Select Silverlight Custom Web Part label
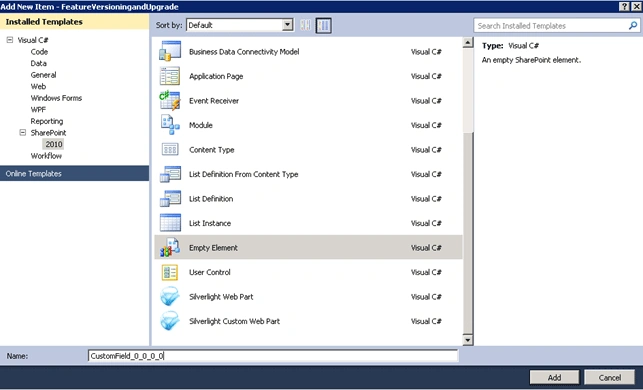This screenshot has width=643, height=390. (235, 321)
